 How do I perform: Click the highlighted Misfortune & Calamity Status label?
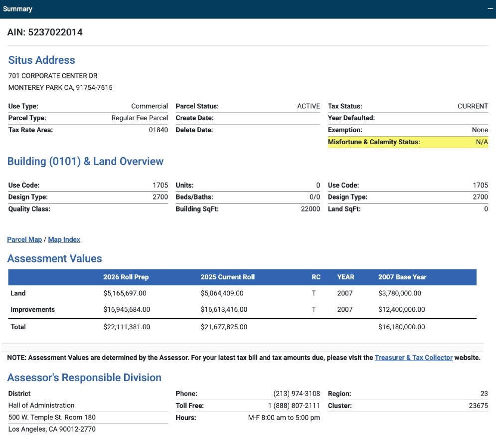374,142
